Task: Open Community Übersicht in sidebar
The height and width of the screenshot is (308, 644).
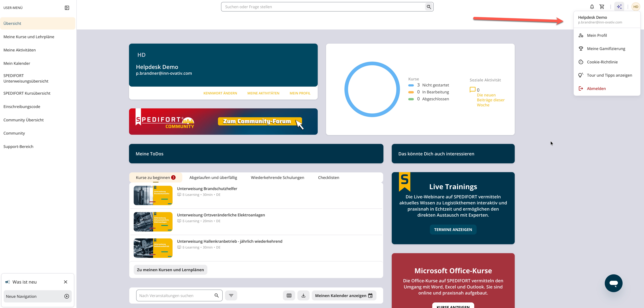Action: click(x=37, y=120)
